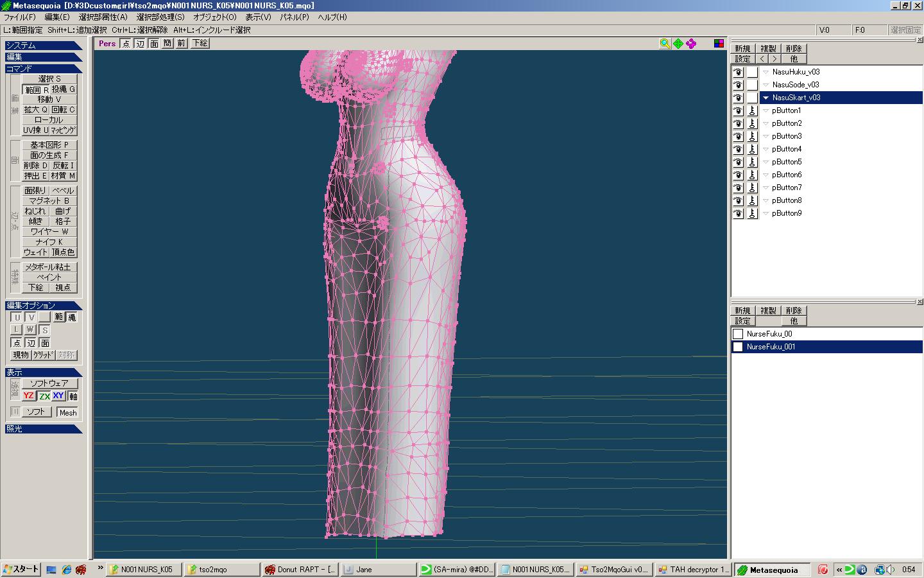Collapse the NasuSkart_v03 object triangle

[766, 98]
